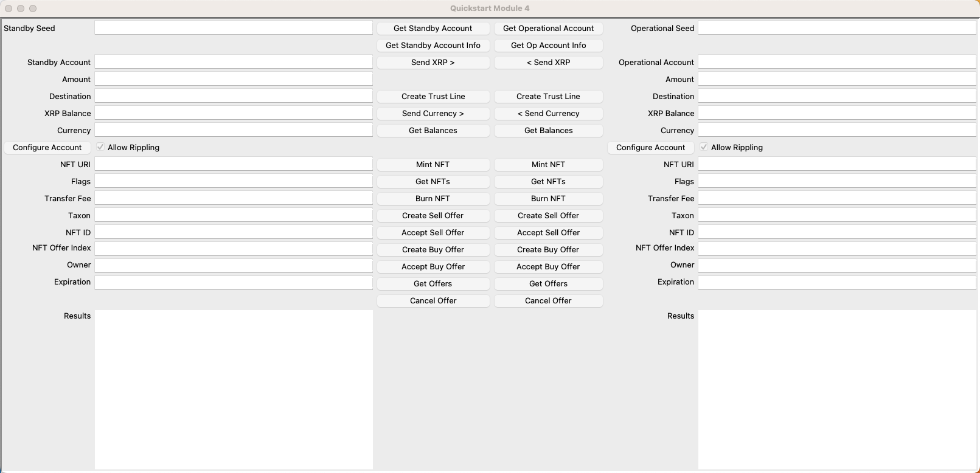Click the standby side Configure Account button
Viewport: 980px width, 473px height.
(47, 148)
